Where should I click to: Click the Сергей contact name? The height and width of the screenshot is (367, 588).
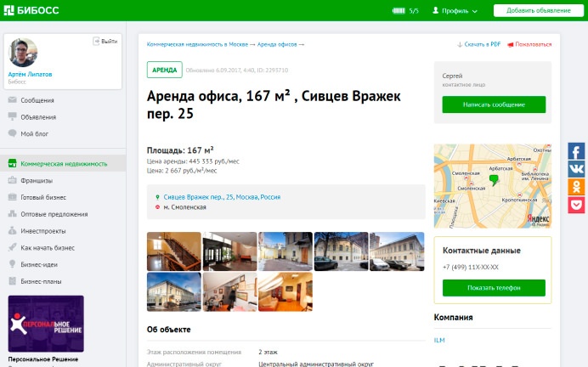click(452, 76)
